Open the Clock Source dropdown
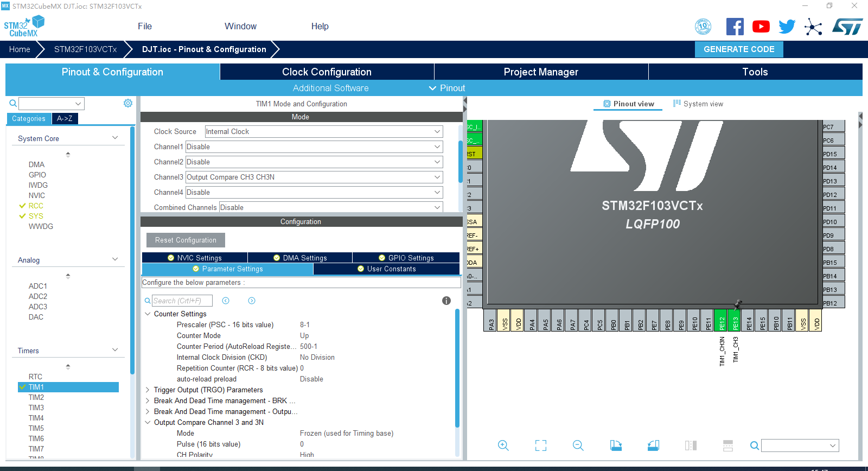Image resolution: width=868 pixels, height=471 pixels. (324, 131)
